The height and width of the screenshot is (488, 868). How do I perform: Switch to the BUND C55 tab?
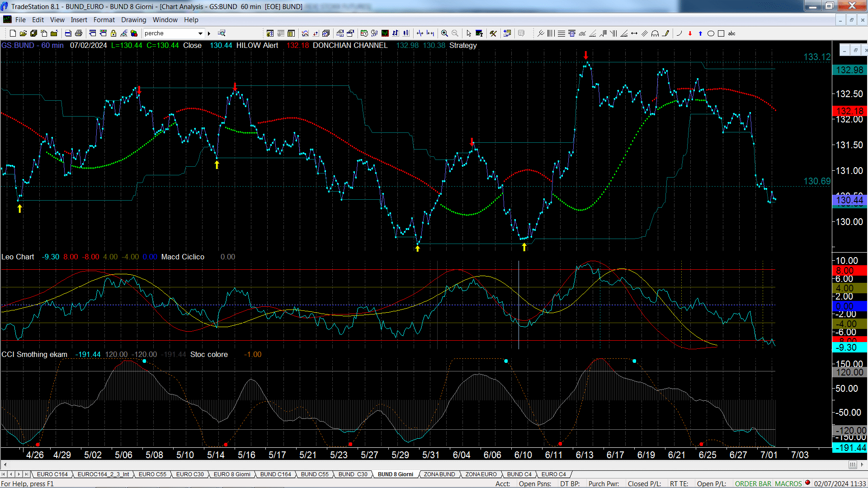coord(315,474)
